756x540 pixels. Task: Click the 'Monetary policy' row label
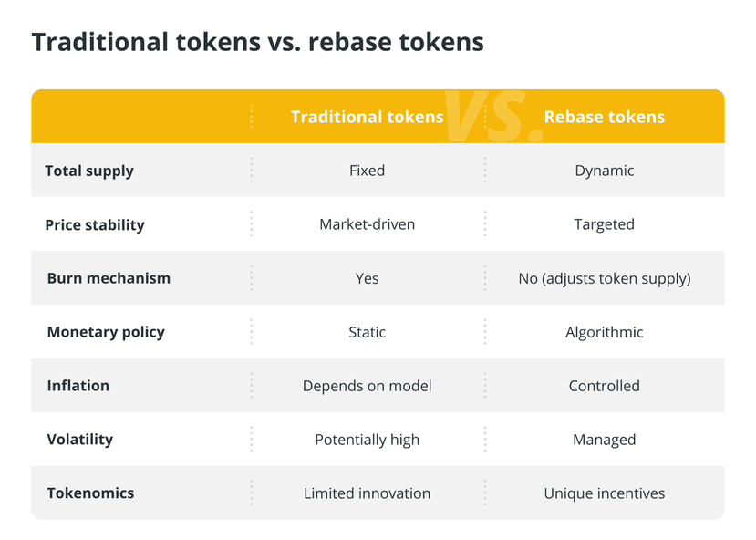106,332
